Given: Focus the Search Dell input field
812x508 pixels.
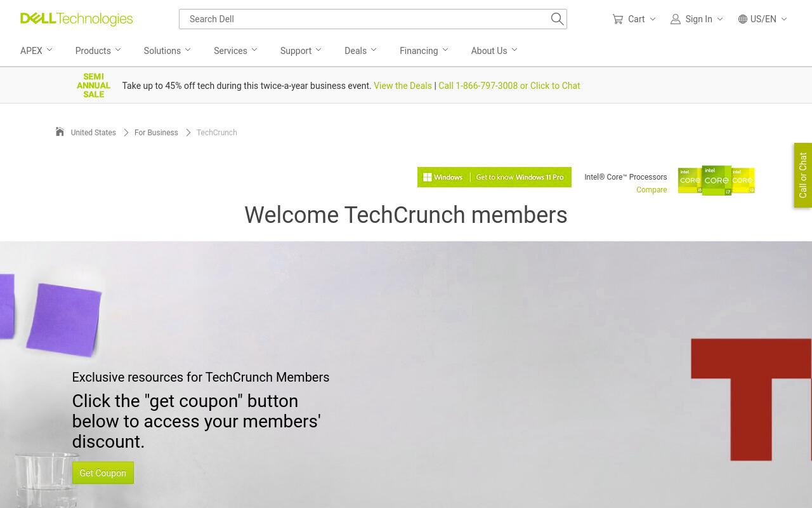Looking at the screenshot, I should 365,19.
